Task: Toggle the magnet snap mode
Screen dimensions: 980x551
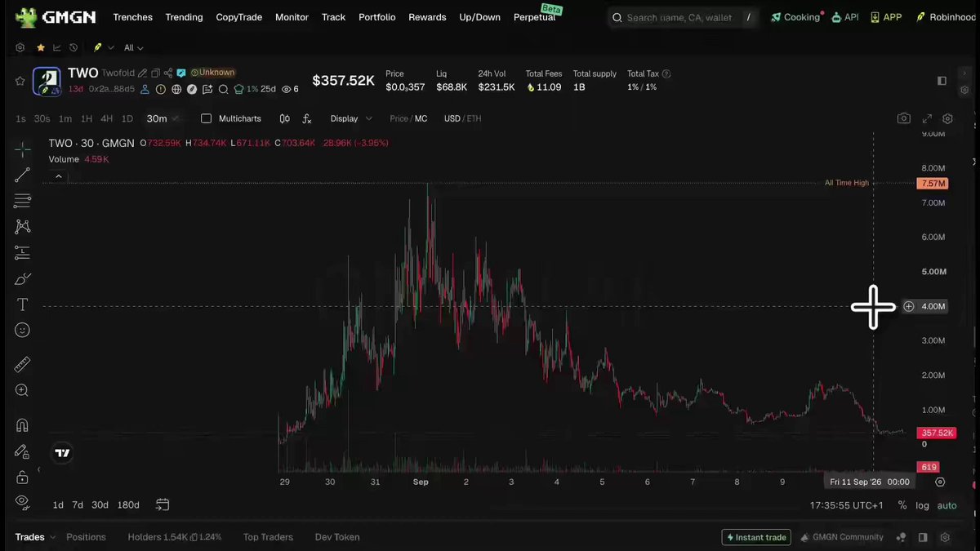Action: pos(22,425)
